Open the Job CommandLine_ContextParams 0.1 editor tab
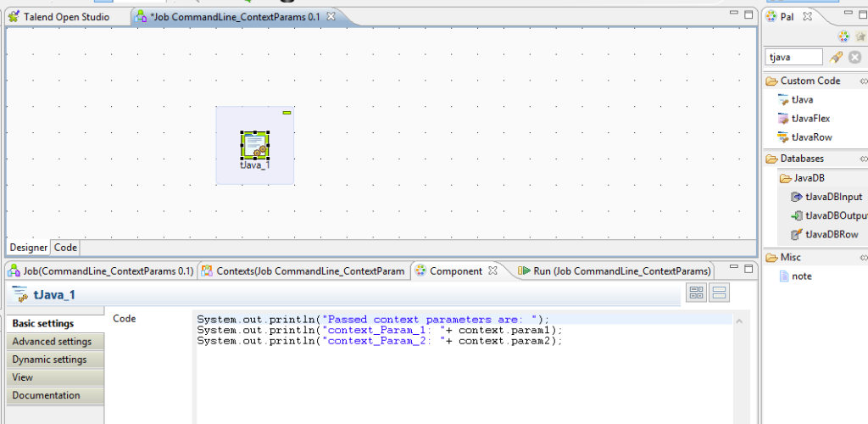Image resolution: width=868 pixels, height=424 pixels. (236, 17)
